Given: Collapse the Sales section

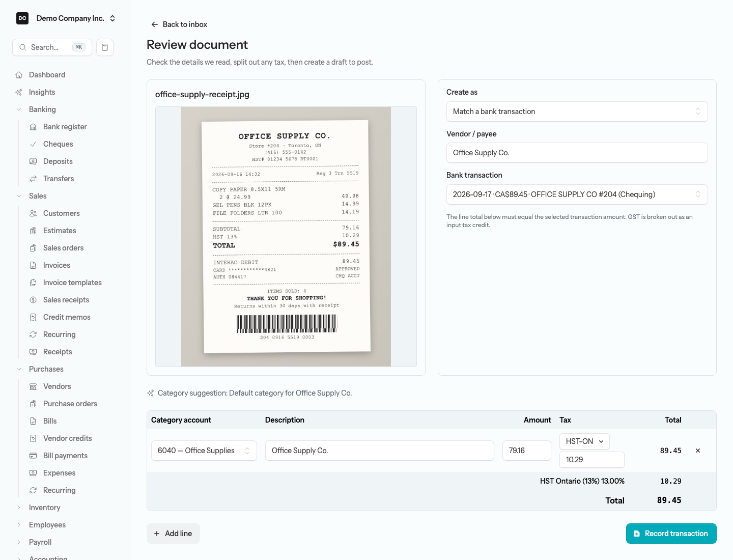Looking at the screenshot, I should coord(19,196).
